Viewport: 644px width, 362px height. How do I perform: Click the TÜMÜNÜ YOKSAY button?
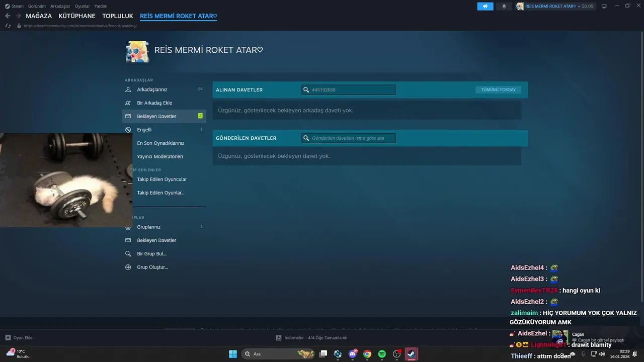(x=498, y=90)
